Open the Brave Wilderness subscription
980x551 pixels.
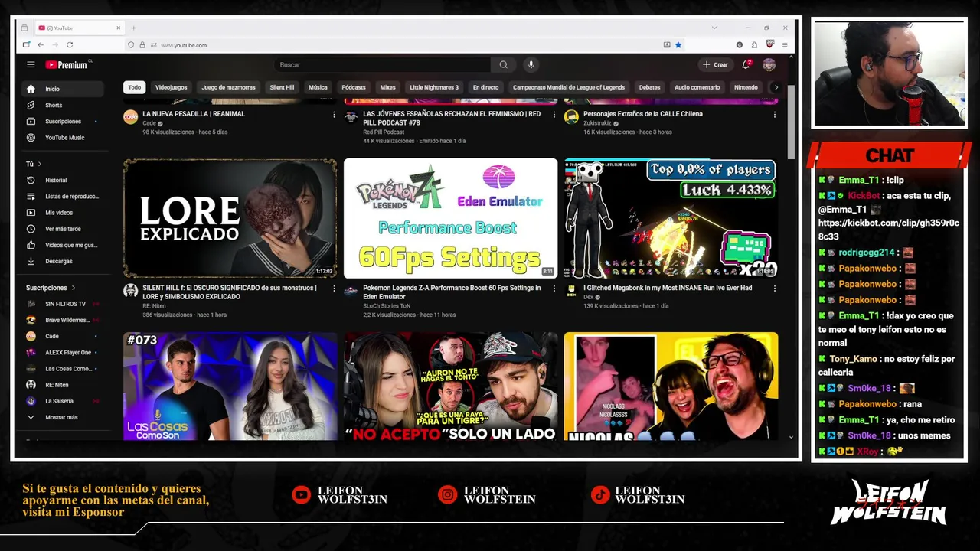(64, 320)
